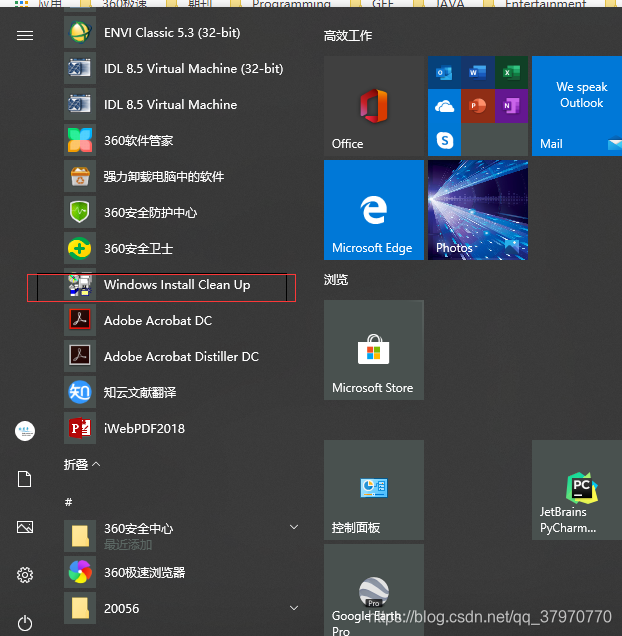Screen dimensions: 622x636
Task: Click the 浏览 group header
Action: tap(336, 279)
